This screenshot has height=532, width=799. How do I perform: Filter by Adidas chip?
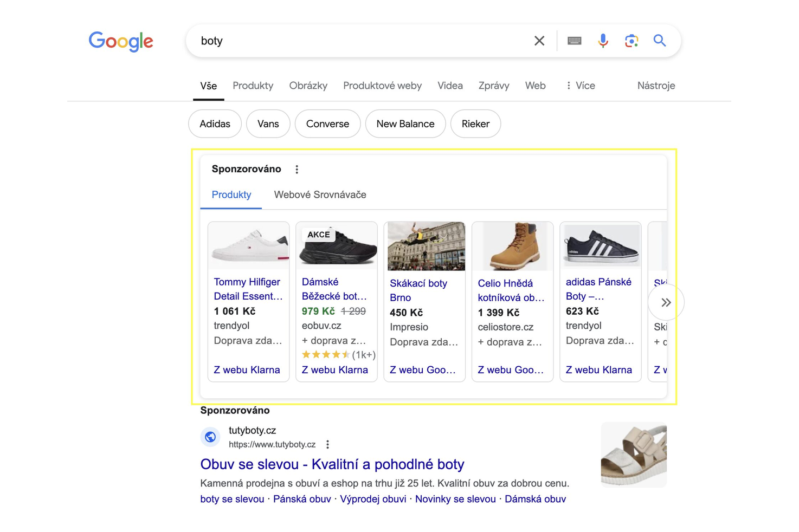pyautogui.click(x=215, y=124)
